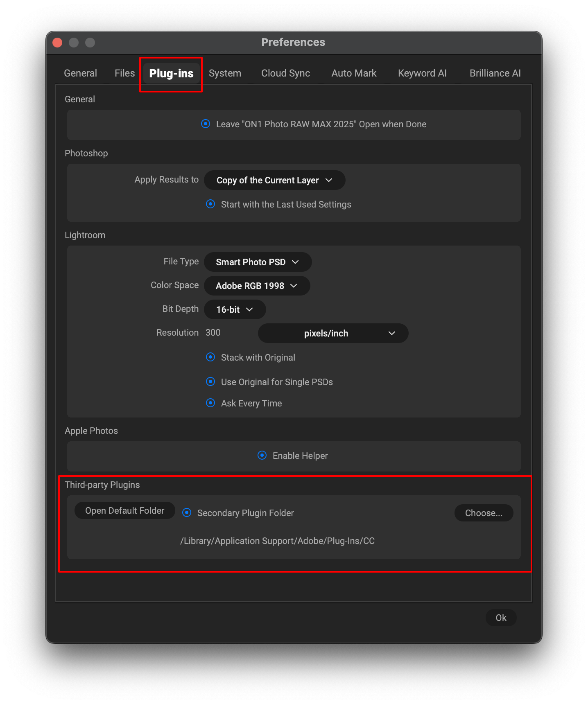This screenshot has height=704, width=588.
Task: Open the Keyword AI tab
Action: pyautogui.click(x=422, y=73)
